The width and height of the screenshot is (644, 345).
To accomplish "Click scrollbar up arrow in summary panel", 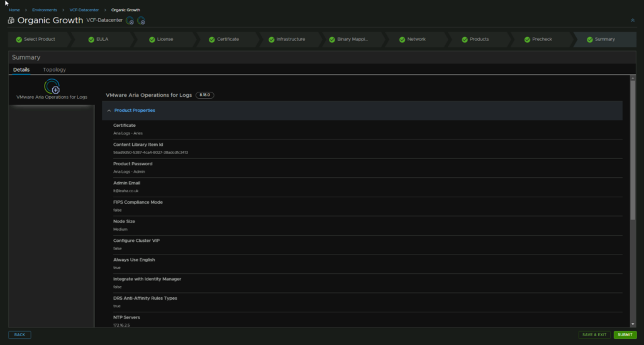I will point(633,78).
